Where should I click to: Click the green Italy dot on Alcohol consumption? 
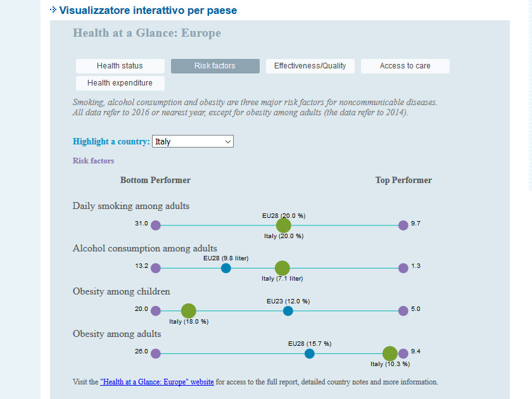(x=282, y=268)
